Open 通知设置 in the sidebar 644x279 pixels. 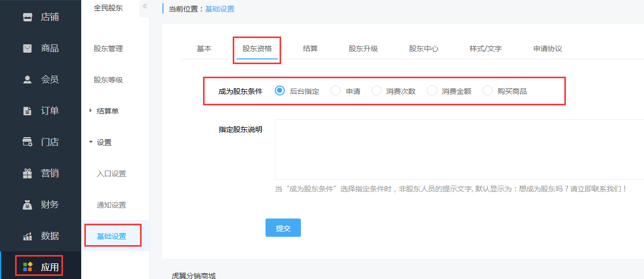pos(111,205)
